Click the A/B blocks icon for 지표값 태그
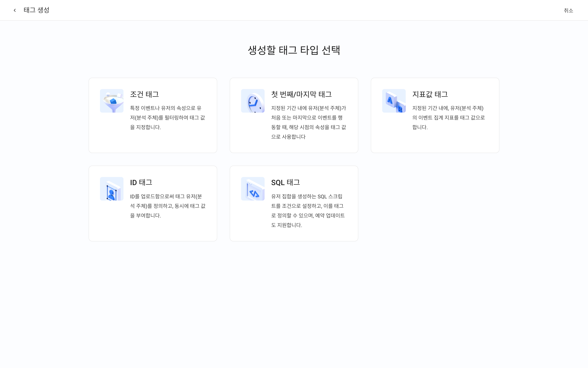Image resolution: width=588 pixels, height=368 pixels. pyautogui.click(x=394, y=101)
